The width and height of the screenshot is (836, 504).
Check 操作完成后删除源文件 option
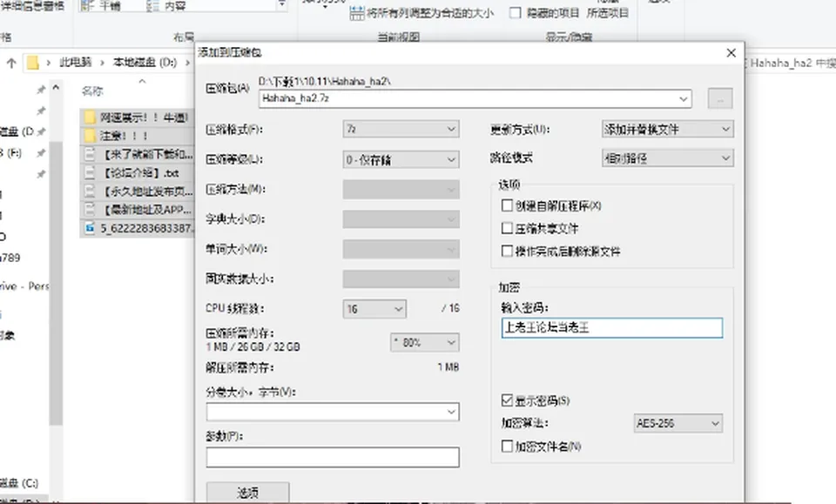pyautogui.click(x=507, y=251)
